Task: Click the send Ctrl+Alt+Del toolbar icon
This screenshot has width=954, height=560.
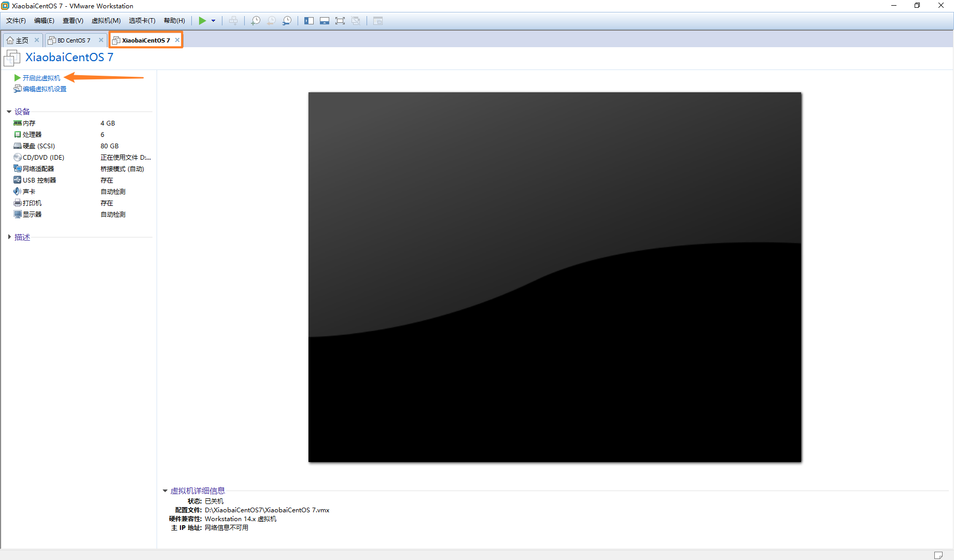Action: [x=233, y=21]
